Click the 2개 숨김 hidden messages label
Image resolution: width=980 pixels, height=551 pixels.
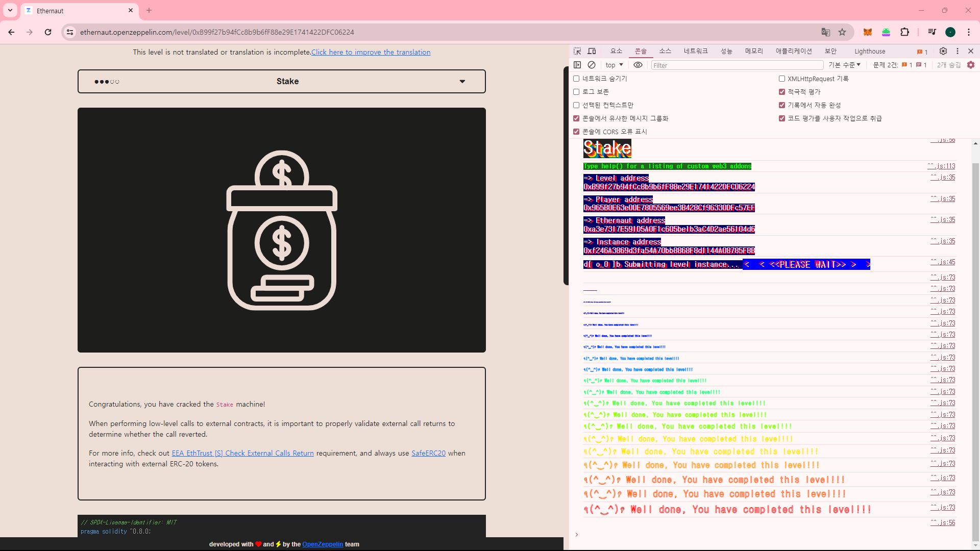(949, 65)
